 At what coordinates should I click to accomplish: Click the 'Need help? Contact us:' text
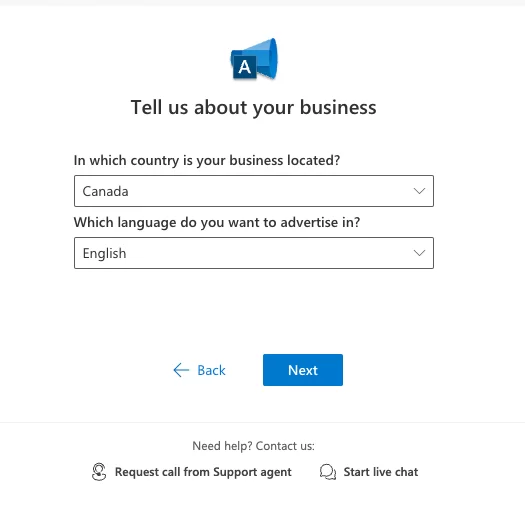point(253,446)
